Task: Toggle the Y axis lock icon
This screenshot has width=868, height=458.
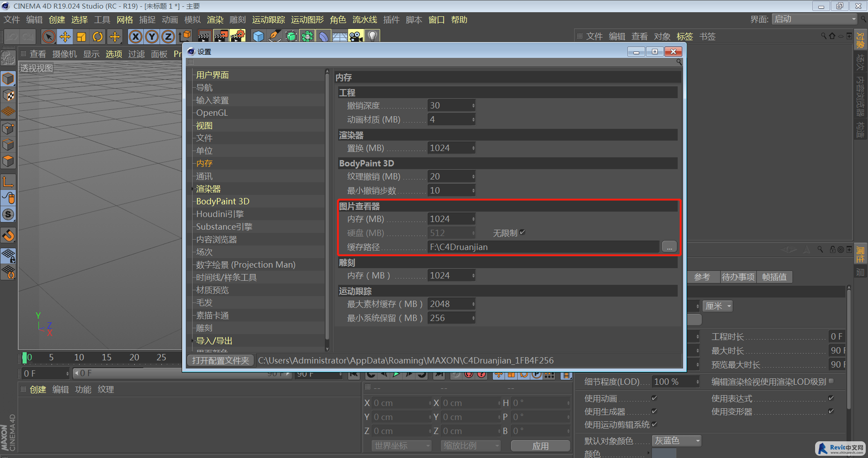Action: coord(151,37)
